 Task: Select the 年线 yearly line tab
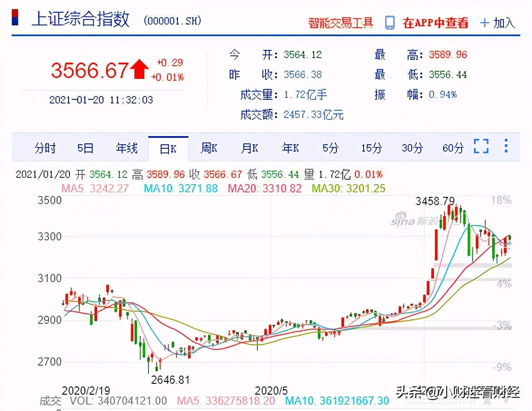(x=127, y=148)
